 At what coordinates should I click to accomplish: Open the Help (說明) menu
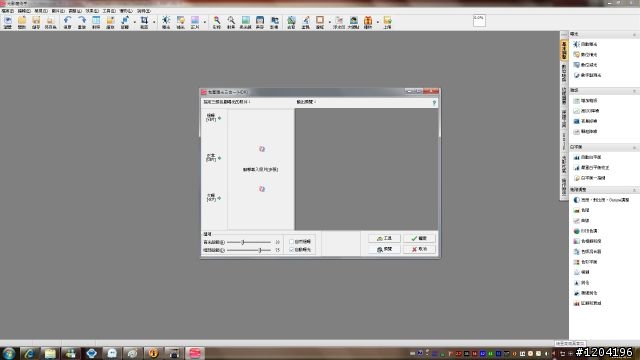point(143,11)
